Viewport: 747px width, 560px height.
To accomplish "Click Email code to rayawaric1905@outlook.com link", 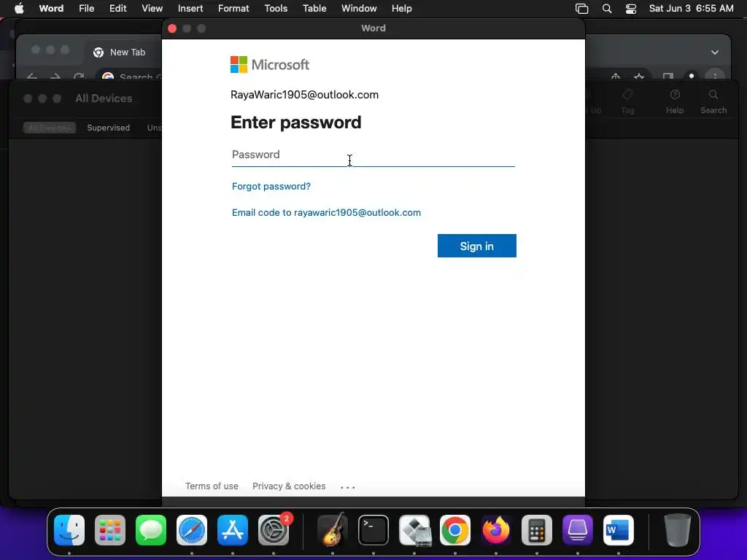I will (326, 212).
